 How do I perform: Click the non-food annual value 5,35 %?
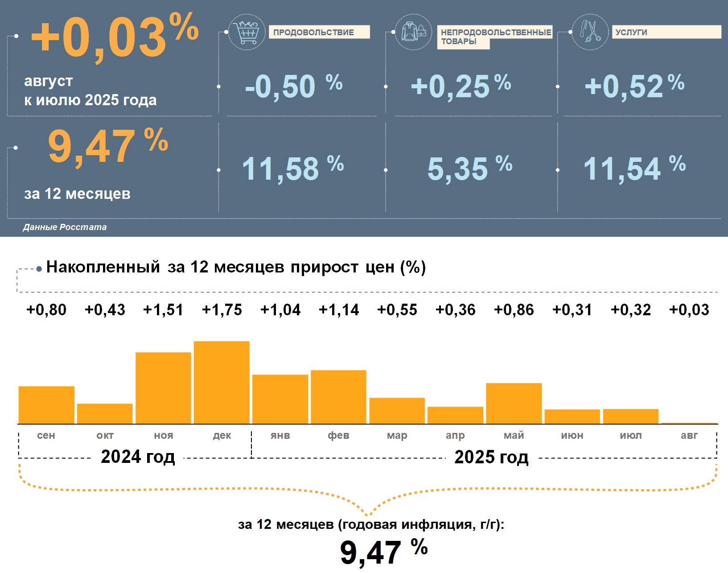469,169
